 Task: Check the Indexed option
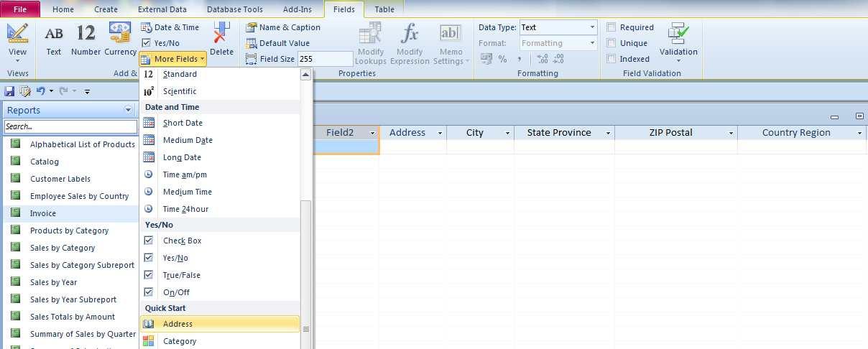point(611,59)
